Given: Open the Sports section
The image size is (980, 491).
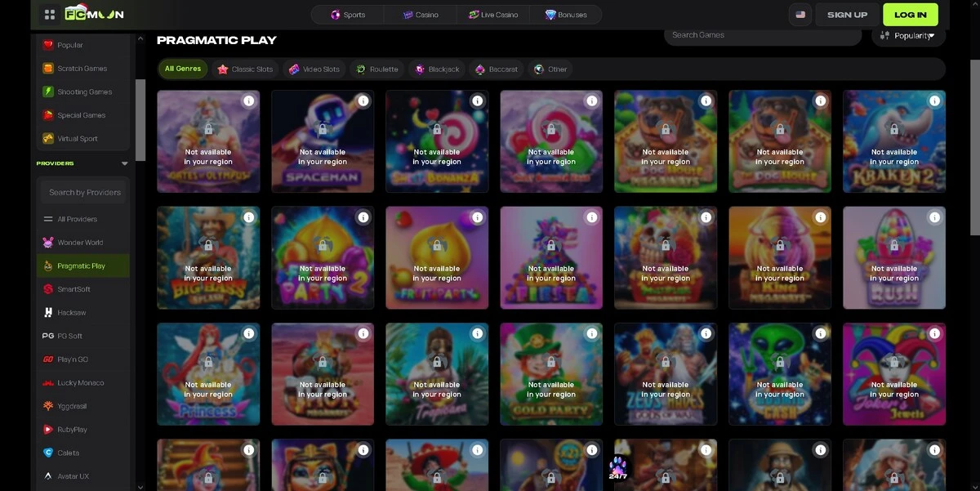Looking at the screenshot, I should tap(347, 15).
